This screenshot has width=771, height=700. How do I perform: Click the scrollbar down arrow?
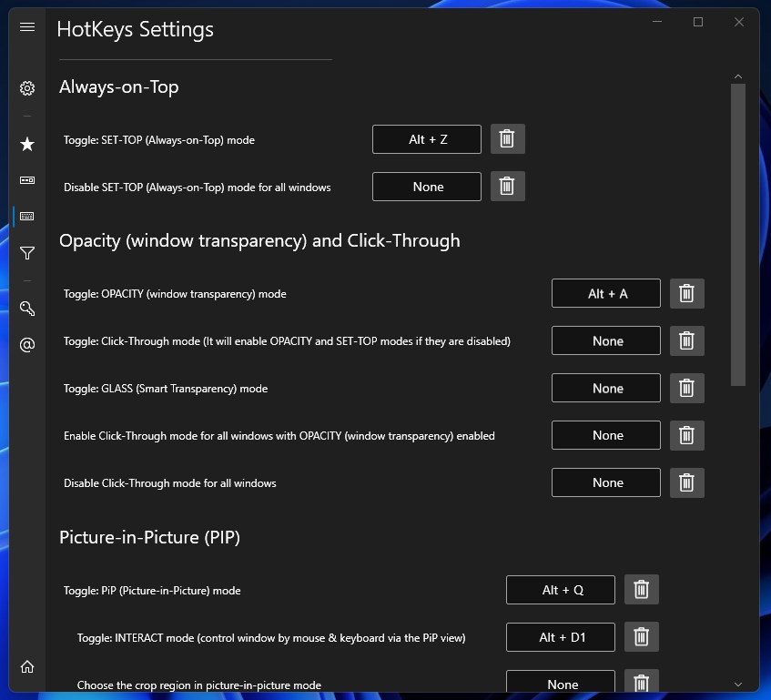click(737, 685)
